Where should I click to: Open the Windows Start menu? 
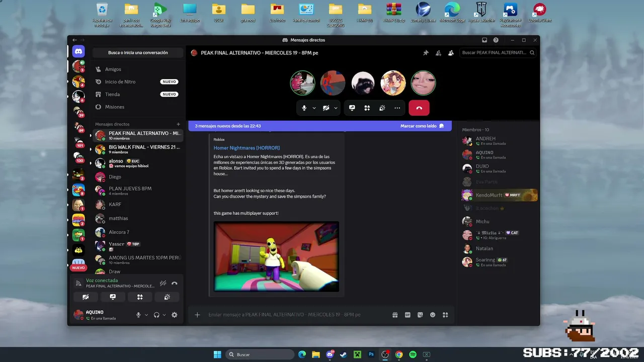click(x=217, y=354)
